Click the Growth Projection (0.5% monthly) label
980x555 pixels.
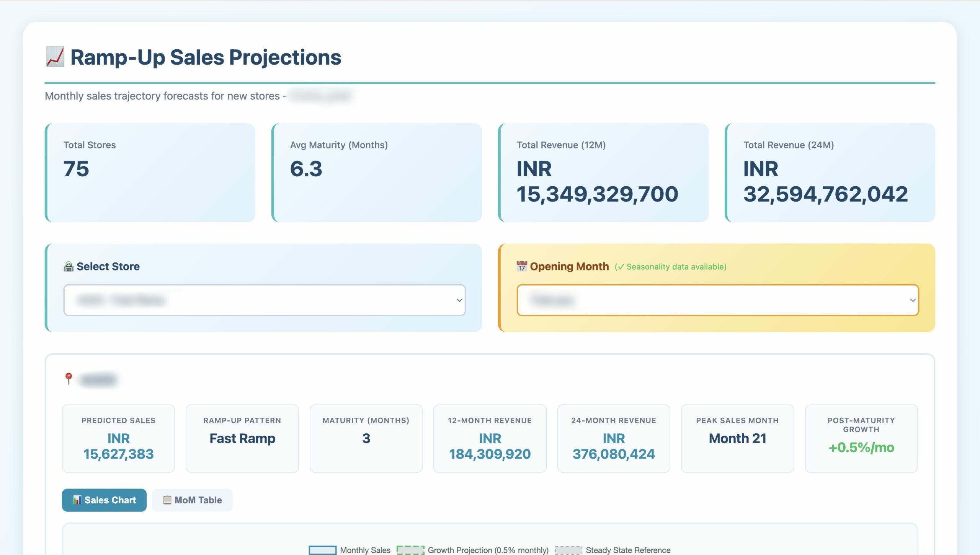pos(488,550)
